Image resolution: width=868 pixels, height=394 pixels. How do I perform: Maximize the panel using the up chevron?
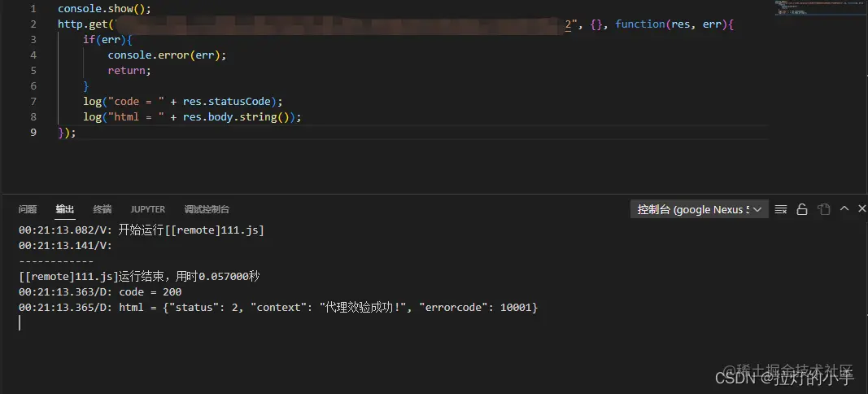coord(844,208)
